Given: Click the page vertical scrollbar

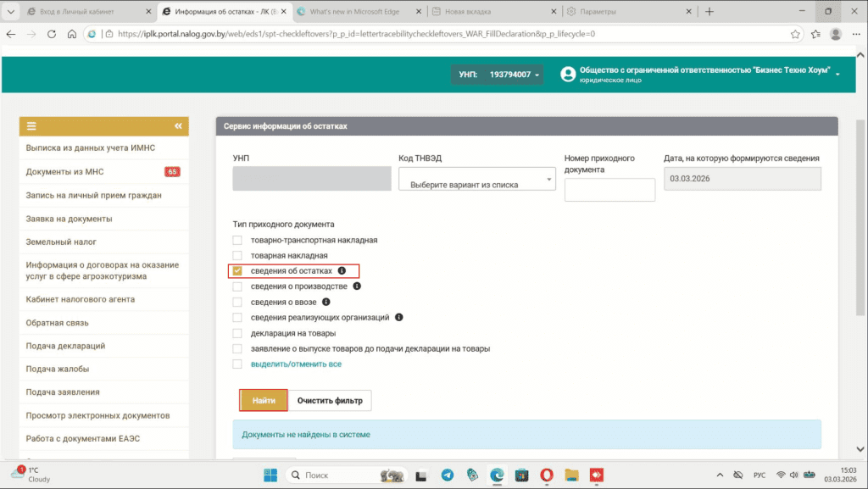Looking at the screenshot, I should 860,218.
